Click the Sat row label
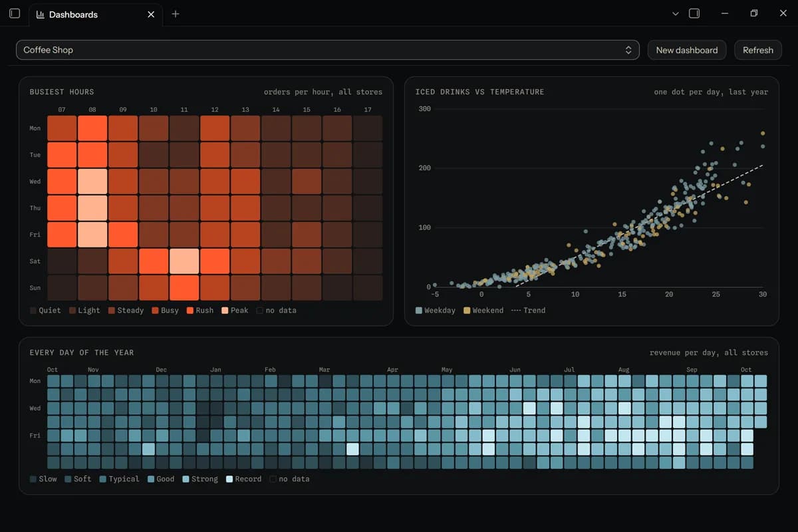 pyautogui.click(x=35, y=261)
